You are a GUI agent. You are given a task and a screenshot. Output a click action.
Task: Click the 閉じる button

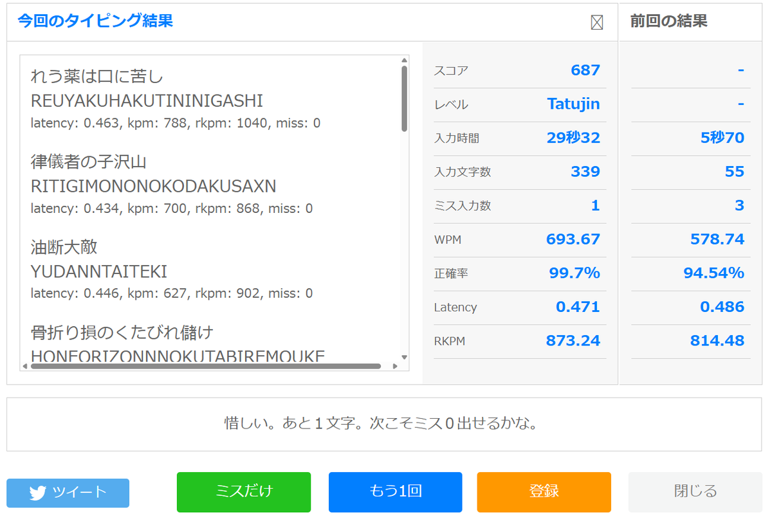[x=695, y=492]
